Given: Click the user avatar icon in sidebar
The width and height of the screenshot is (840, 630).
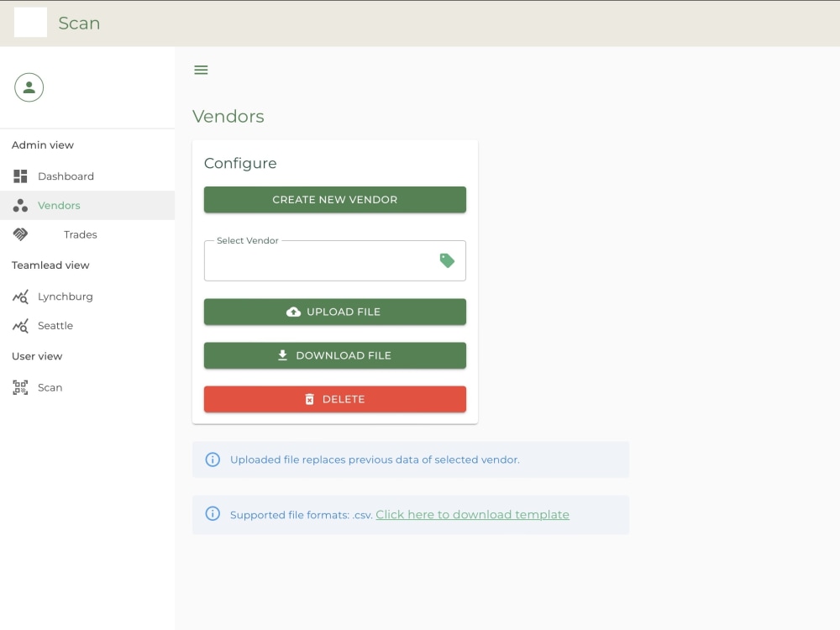Looking at the screenshot, I should tap(29, 87).
